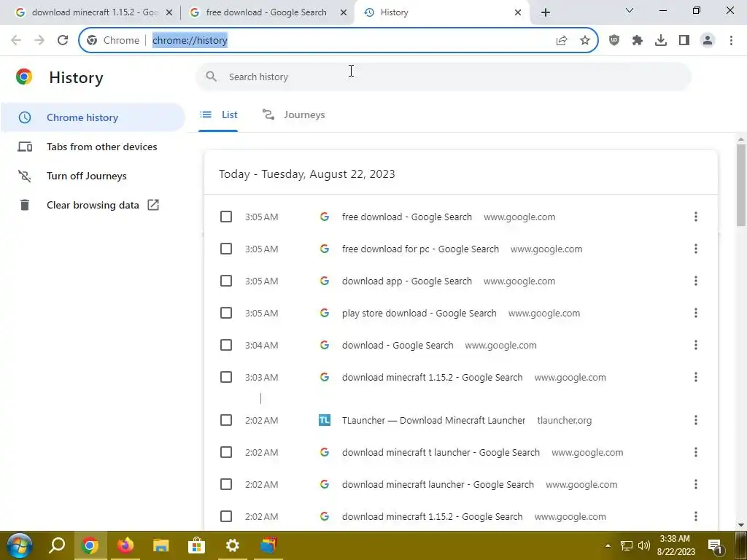Check the box for download app entry

click(226, 281)
